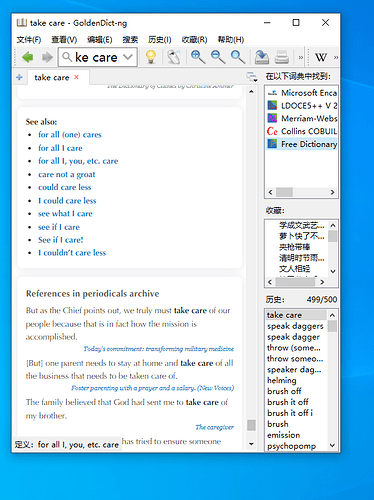Select history entry 'brush off'
374x500 pixels.
[284, 391]
